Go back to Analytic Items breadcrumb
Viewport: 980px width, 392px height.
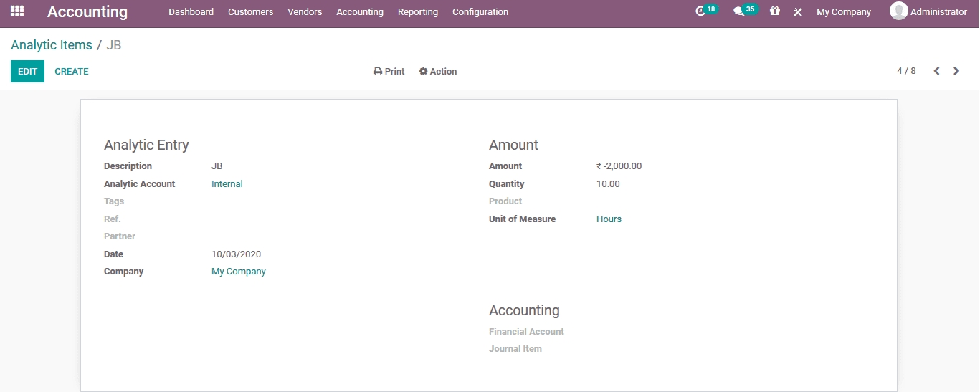click(x=52, y=45)
